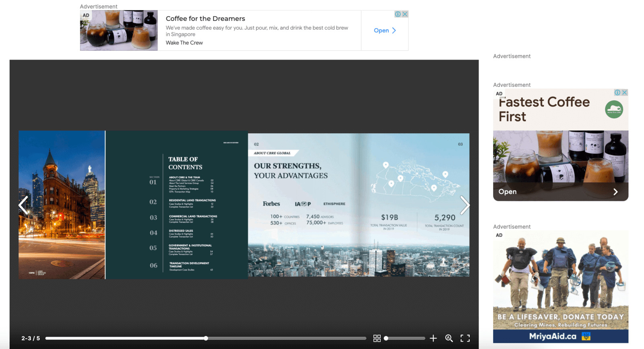Click the $19B transaction value figure
Screen dimensions: 644x349
(x=389, y=217)
